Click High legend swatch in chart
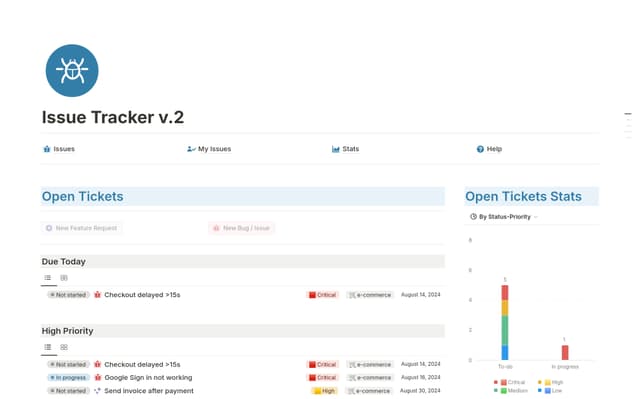This screenshot has width=640, height=399. click(548, 382)
